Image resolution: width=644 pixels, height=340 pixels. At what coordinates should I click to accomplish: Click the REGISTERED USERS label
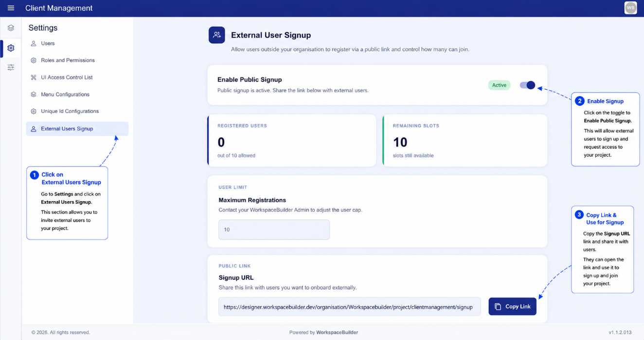[x=242, y=126]
